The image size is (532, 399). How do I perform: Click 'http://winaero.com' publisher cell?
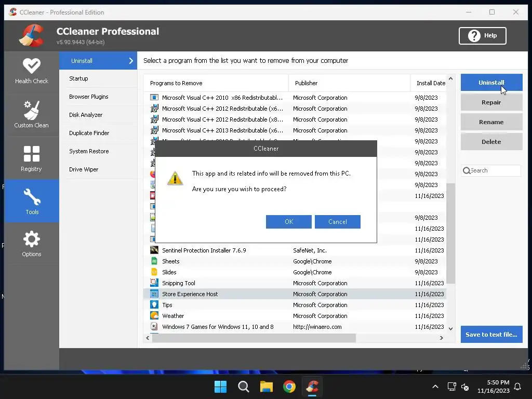point(317,327)
